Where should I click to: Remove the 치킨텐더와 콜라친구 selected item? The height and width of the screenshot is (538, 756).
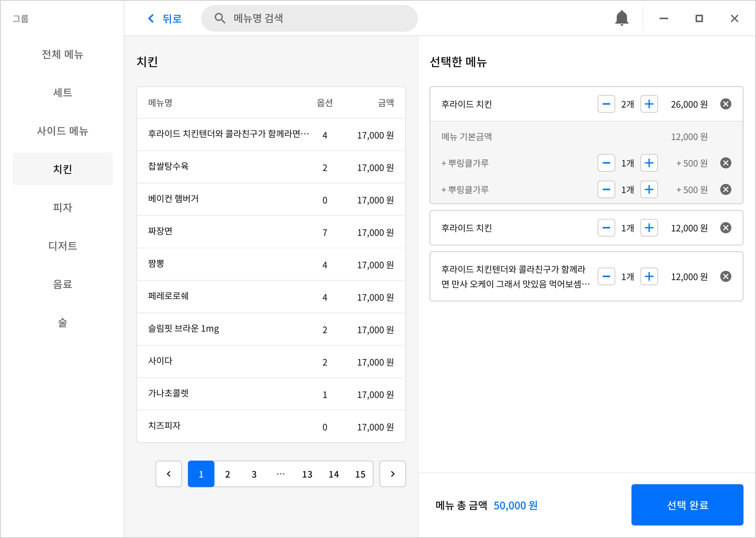[725, 276]
